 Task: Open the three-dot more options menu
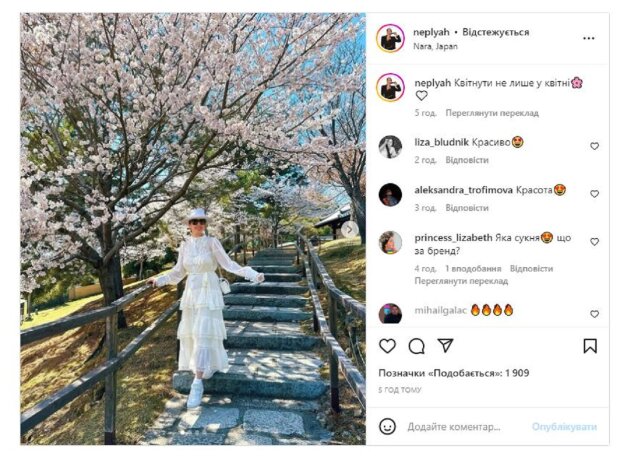(589, 38)
